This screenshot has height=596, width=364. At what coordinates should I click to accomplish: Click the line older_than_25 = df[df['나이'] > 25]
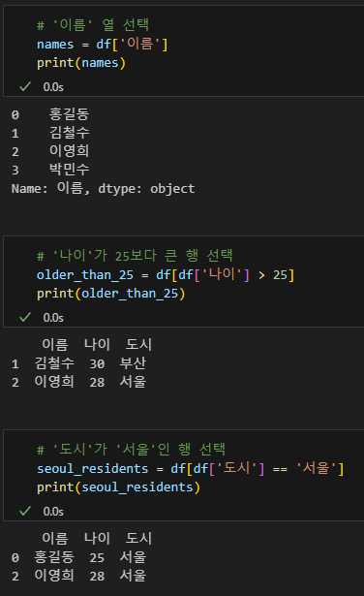(x=166, y=274)
